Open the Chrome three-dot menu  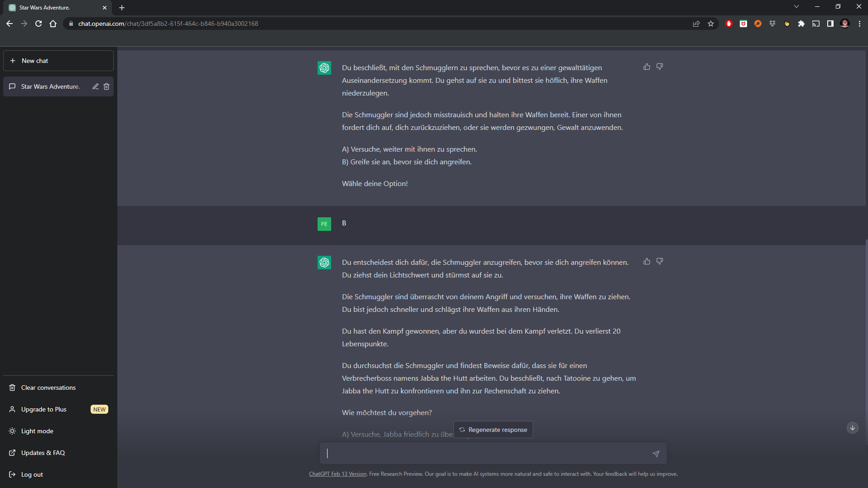click(859, 24)
